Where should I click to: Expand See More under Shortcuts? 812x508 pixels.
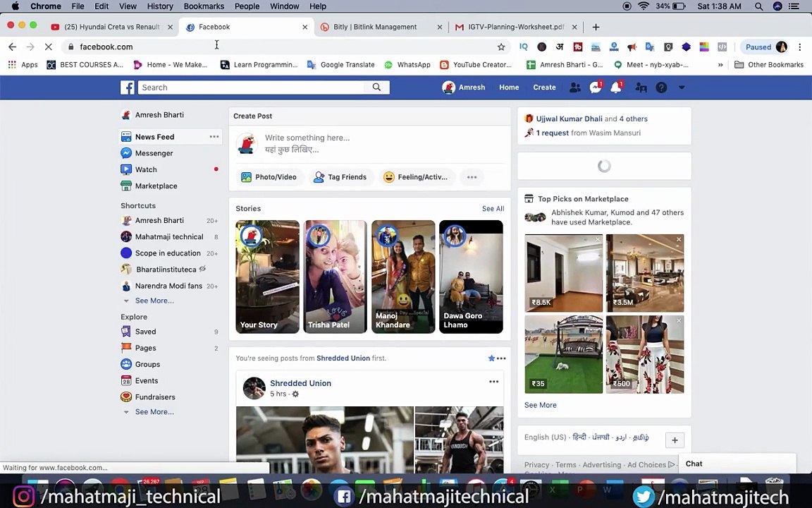coord(154,301)
